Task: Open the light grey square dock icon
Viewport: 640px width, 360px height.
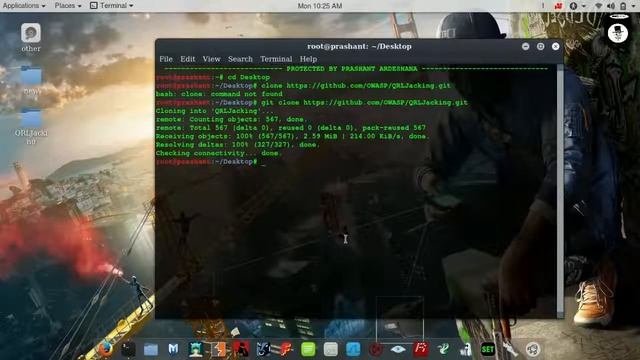Action: click(331, 349)
